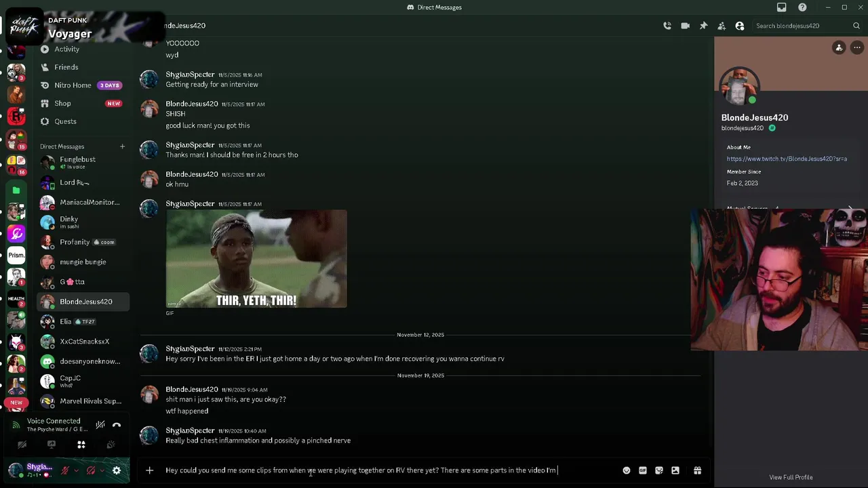Turn on camera in voice panel
868x488 pixels.
point(22,445)
